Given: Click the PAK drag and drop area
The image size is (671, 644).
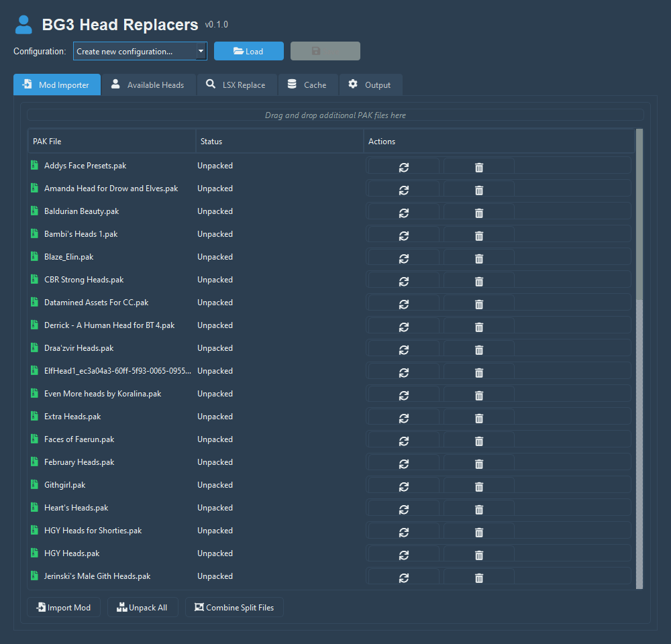Looking at the screenshot, I should click(x=335, y=115).
